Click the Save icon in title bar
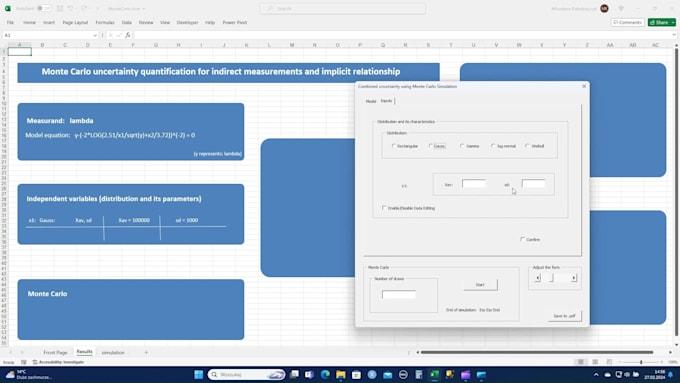Screen dimensions: 680x383 coord(60,8)
